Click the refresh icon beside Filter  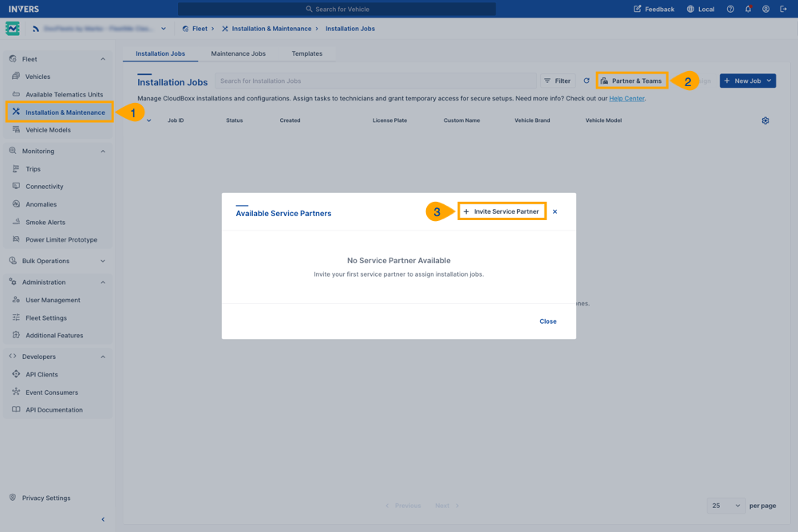(587, 81)
